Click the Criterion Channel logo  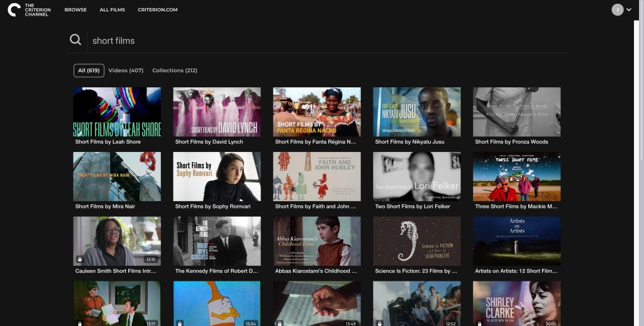(28, 10)
